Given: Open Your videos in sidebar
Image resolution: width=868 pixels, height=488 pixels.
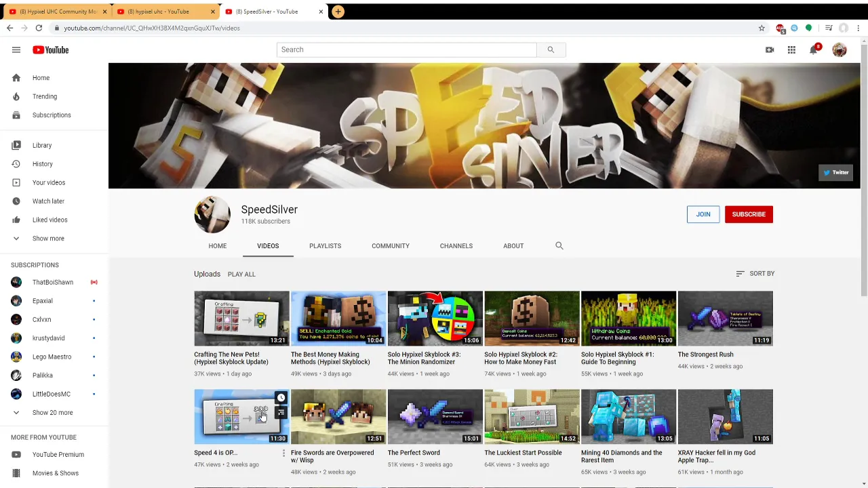Looking at the screenshot, I should pyautogui.click(x=54, y=182).
